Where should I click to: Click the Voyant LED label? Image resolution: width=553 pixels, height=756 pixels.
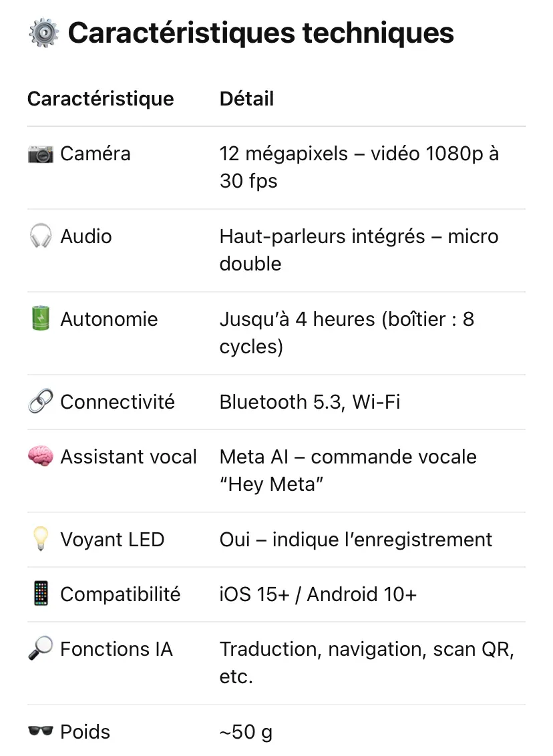(112, 540)
